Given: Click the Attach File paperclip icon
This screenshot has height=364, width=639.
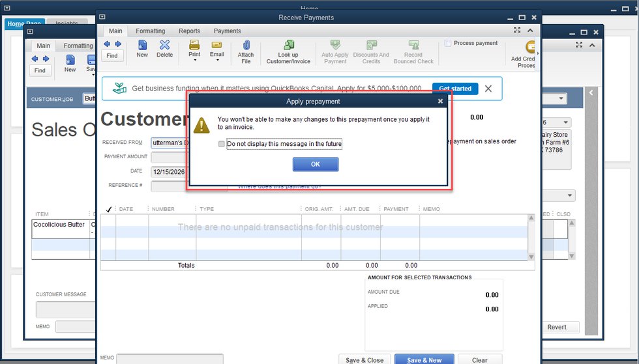Looking at the screenshot, I should (246, 49).
